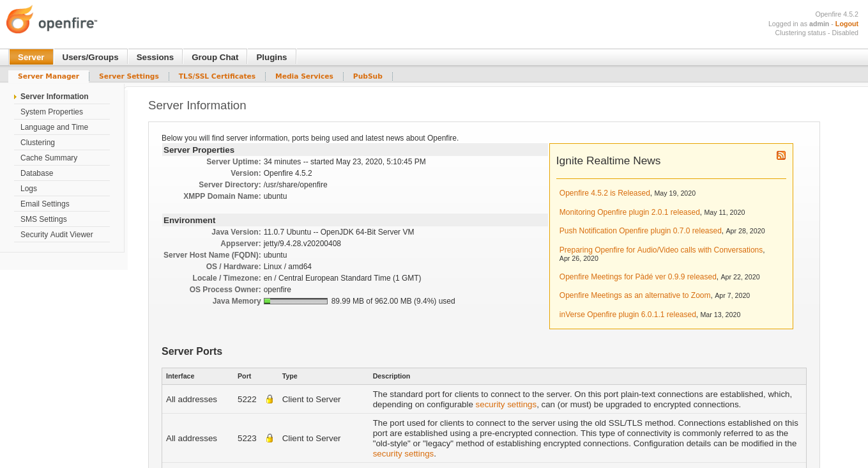
Task: Go to the PubSub sub-tab
Action: point(368,76)
